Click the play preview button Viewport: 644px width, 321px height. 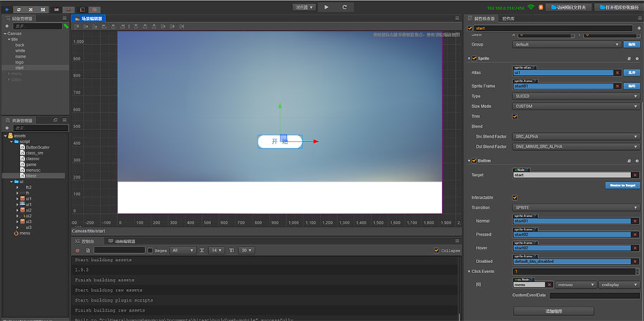pyautogui.click(x=326, y=7)
